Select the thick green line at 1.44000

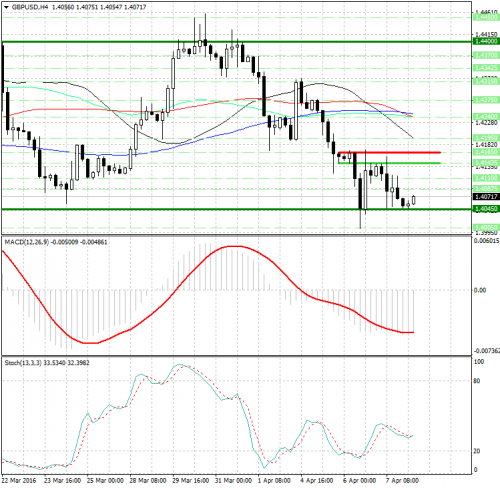(x=237, y=42)
